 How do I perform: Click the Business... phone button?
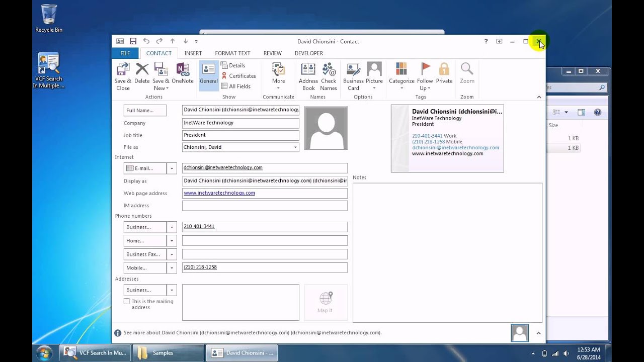[145, 227]
